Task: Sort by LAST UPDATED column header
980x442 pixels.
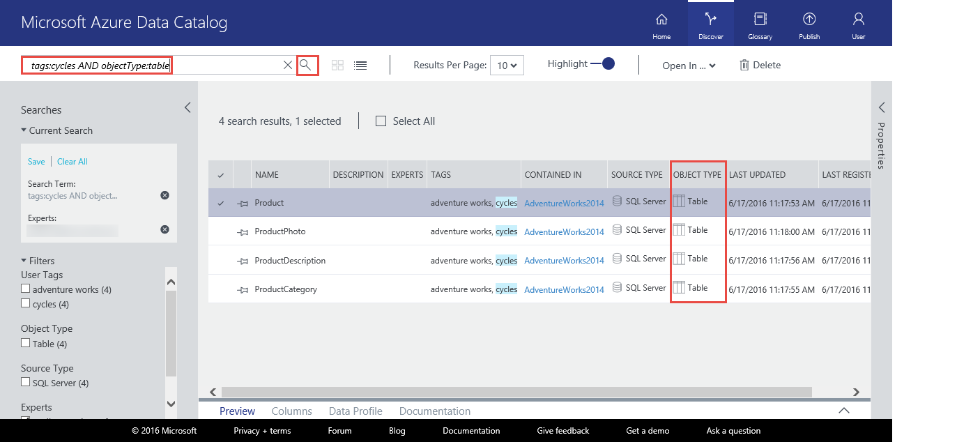Action: [x=772, y=175]
